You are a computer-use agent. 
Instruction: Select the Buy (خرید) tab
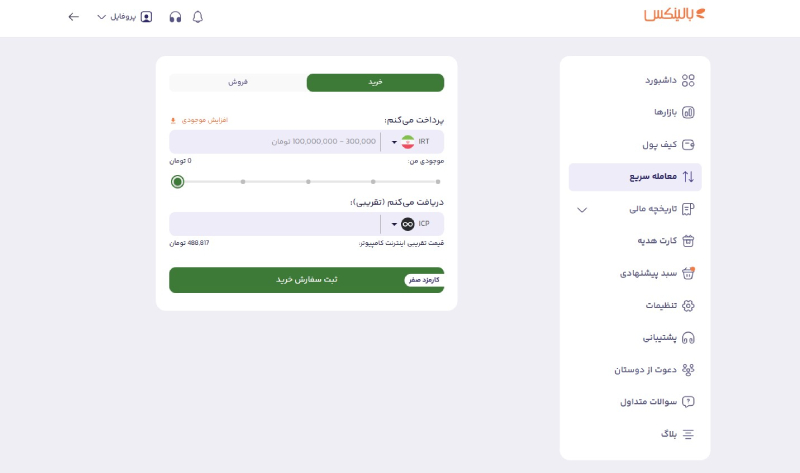(375, 82)
